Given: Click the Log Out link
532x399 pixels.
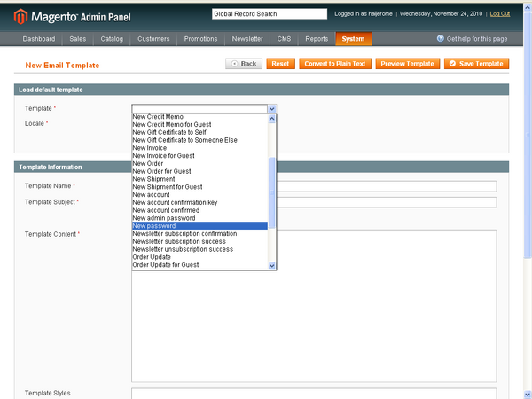Looking at the screenshot, I should coord(499,14).
